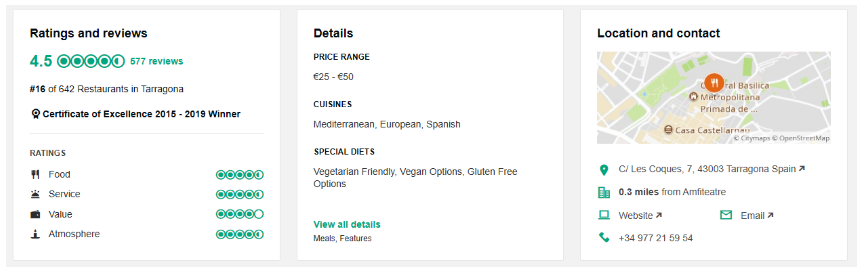Image resolution: width=868 pixels, height=276 pixels.
Task: Expand View all details
Action: pyautogui.click(x=347, y=224)
